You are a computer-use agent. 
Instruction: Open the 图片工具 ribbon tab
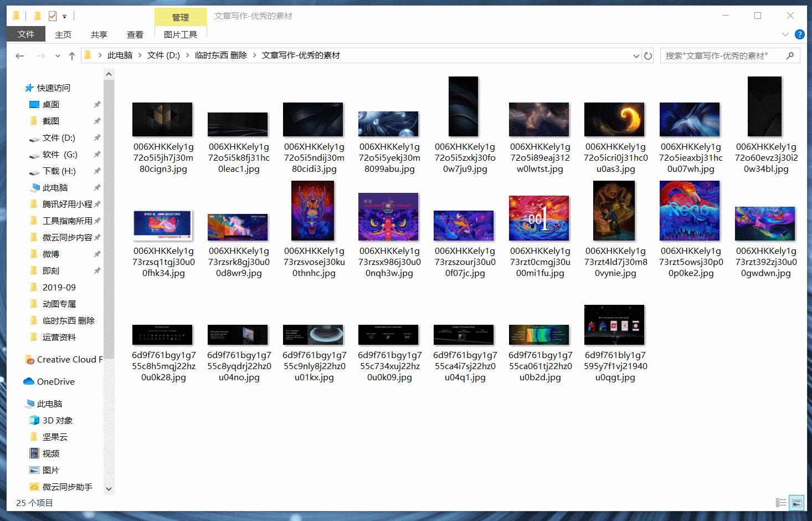coord(181,34)
